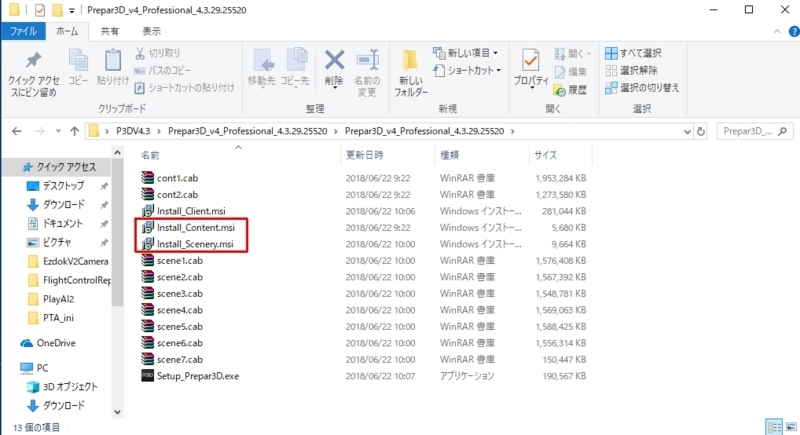Click the Refresh button
Viewport: 800px width, 435px height.
coord(701,132)
